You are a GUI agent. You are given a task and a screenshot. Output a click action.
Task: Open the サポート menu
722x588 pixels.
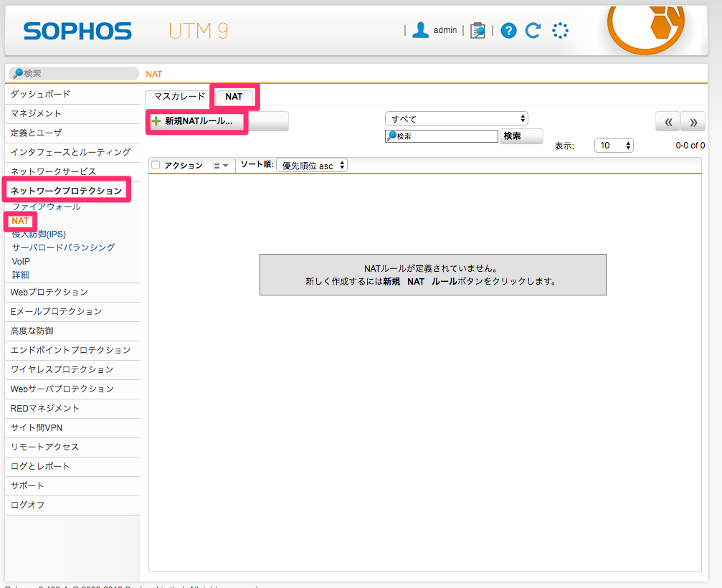(72, 485)
